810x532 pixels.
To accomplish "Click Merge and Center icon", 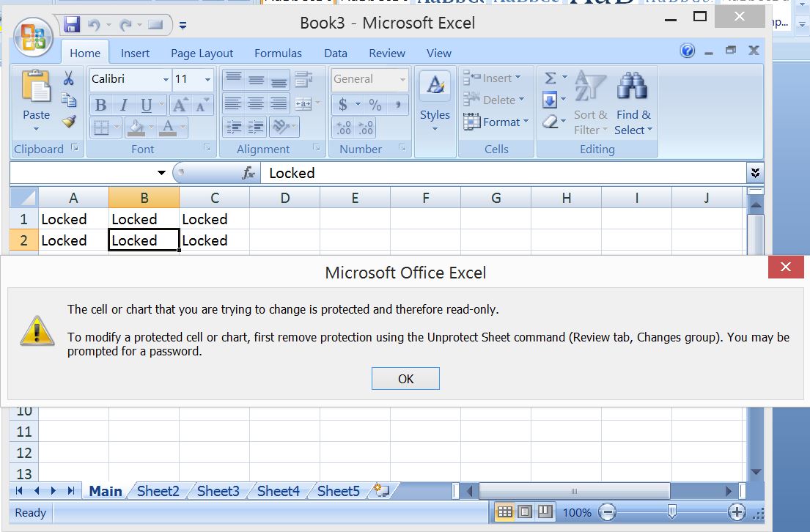I will tap(303, 103).
